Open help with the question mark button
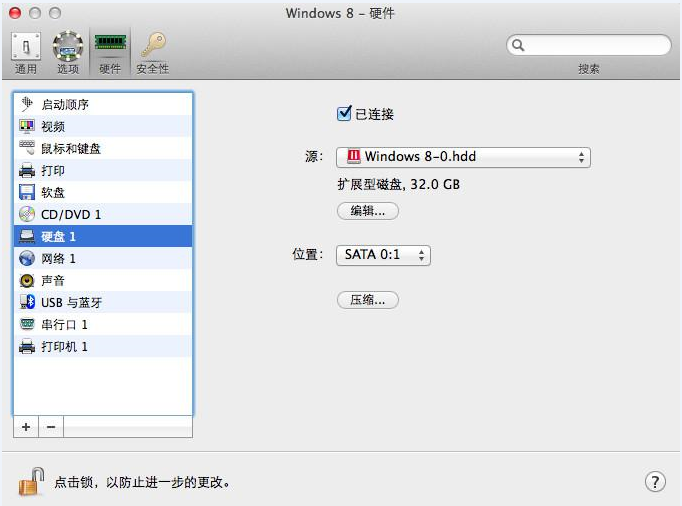 click(x=655, y=482)
